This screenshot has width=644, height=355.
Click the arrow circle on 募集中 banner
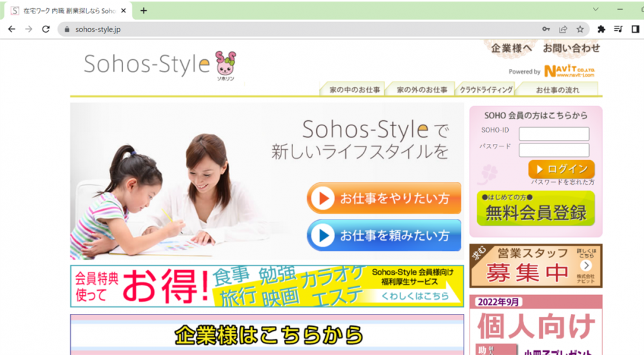[x=586, y=265]
